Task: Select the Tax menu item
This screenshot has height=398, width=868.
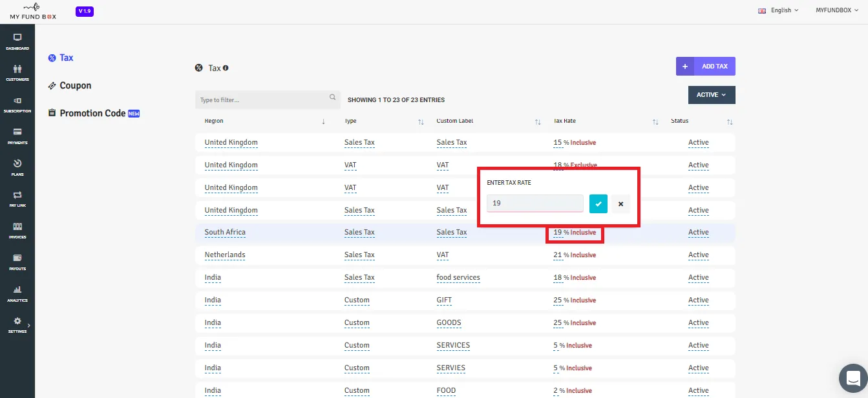Action: 61,58
